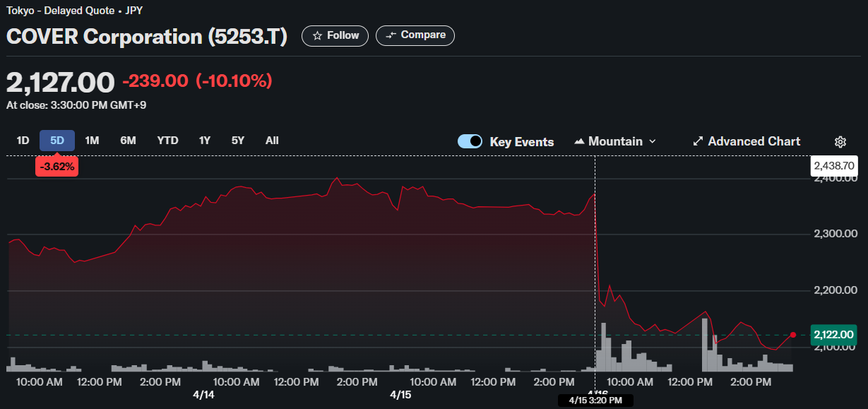Open the Advanced Chart link
This screenshot has width=868, height=409.
tap(754, 141)
